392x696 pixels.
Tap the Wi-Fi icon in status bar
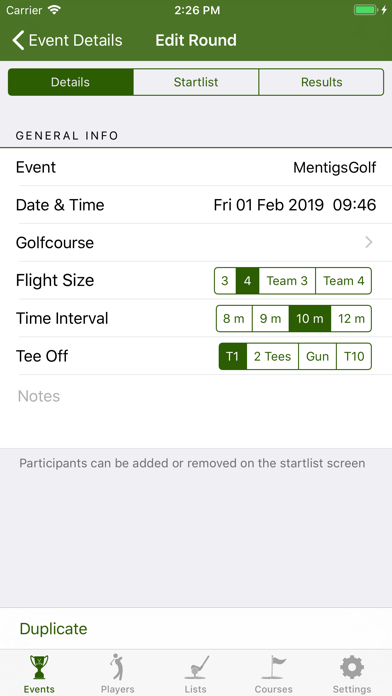coord(55,10)
